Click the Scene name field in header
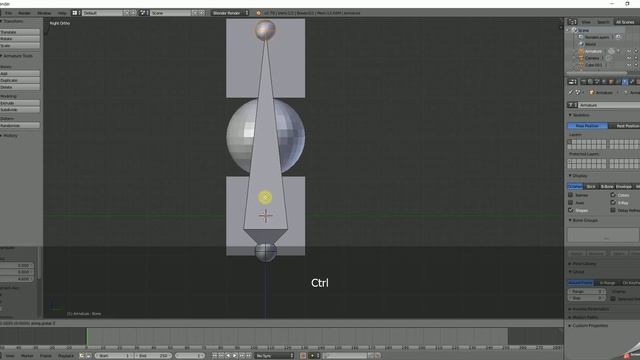This screenshot has width=640, height=360. pyautogui.click(x=171, y=13)
